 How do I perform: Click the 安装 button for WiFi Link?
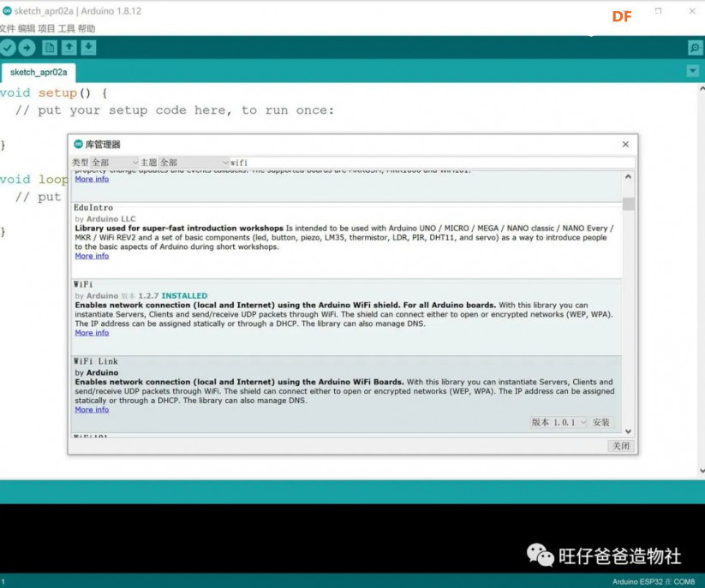click(x=601, y=422)
